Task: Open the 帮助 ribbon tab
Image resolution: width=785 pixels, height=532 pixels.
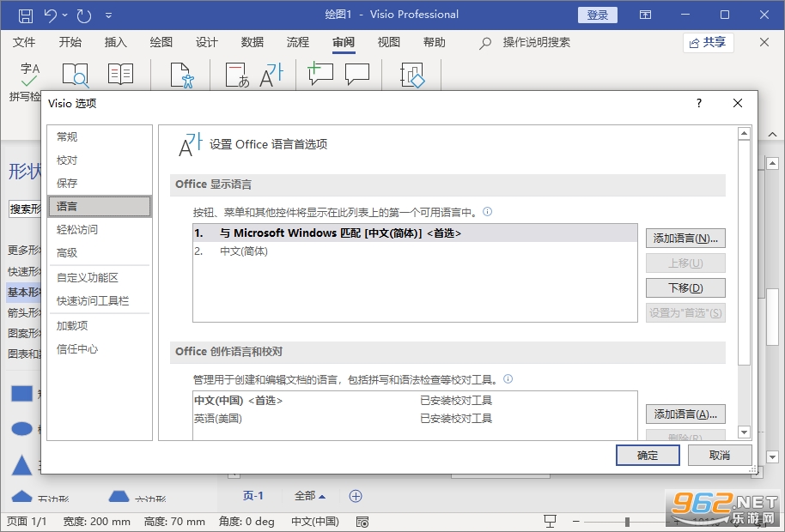Action: click(435, 43)
